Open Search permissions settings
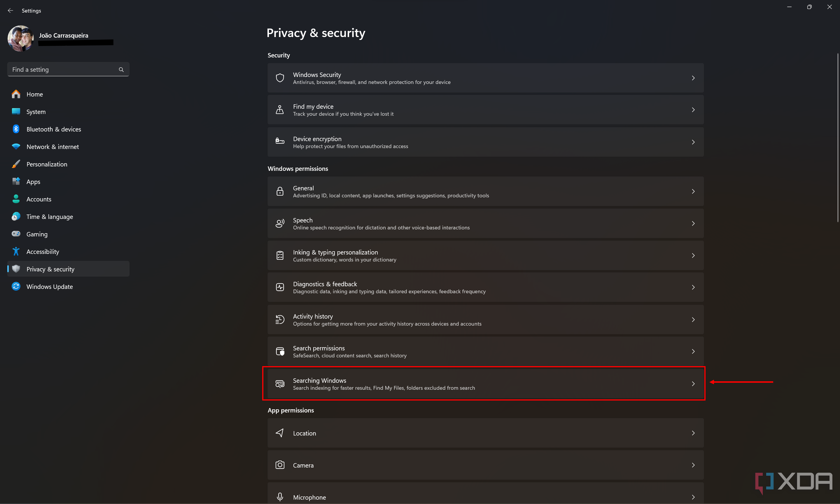 click(485, 351)
